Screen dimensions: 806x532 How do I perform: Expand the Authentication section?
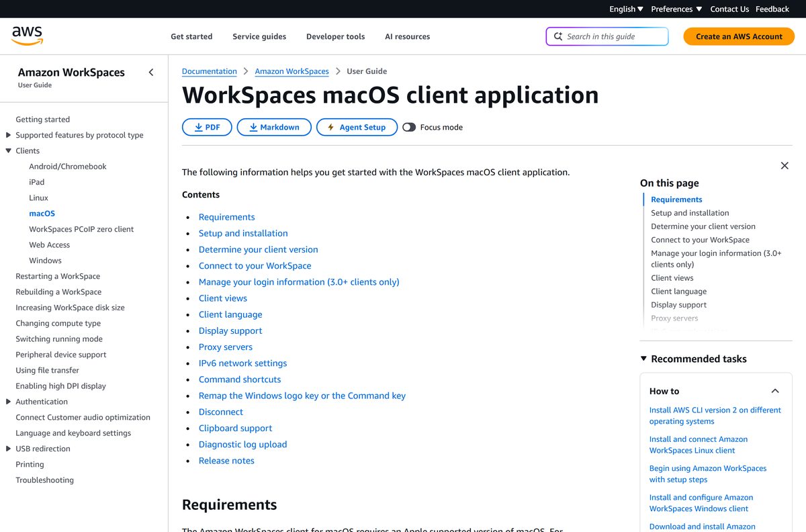tap(9, 402)
